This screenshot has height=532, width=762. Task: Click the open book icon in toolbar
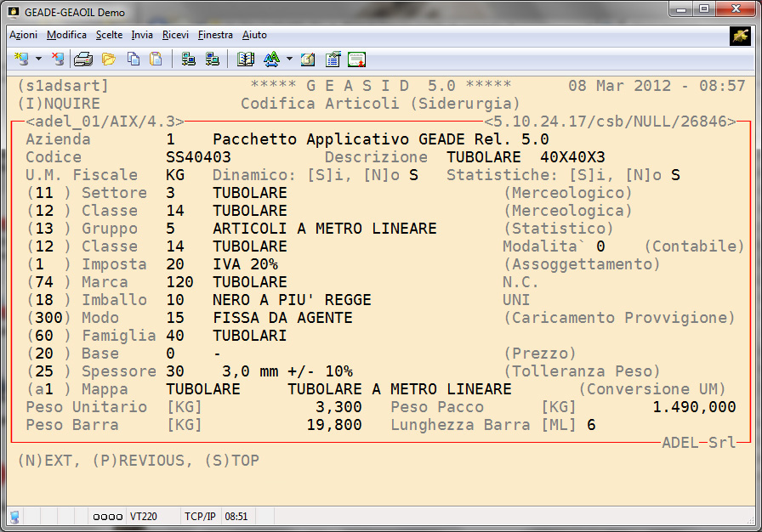click(246, 59)
